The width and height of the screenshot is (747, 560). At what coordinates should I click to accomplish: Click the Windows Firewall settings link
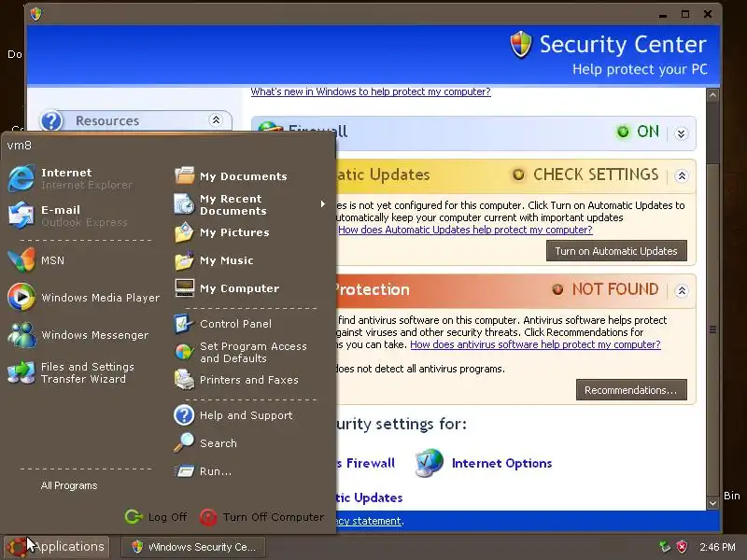tap(366, 463)
